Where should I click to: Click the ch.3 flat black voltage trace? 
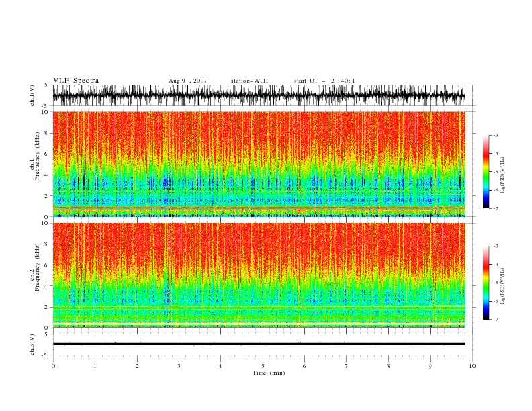[x=259, y=344]
